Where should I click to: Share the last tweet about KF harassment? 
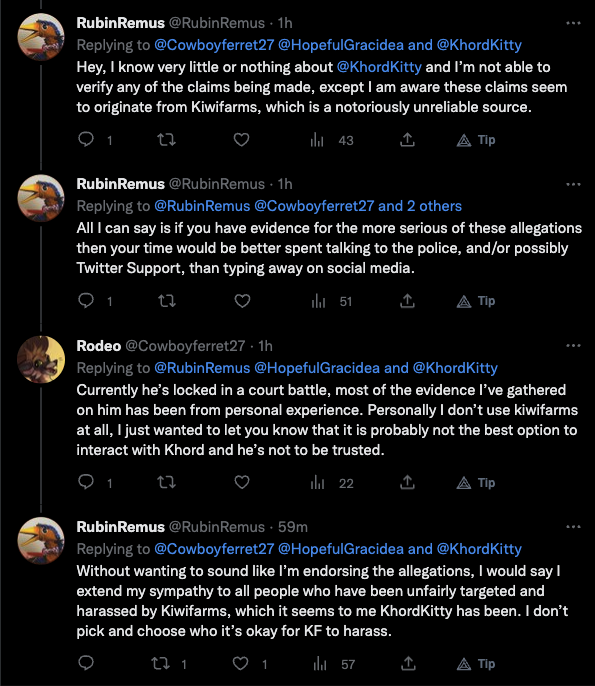[408, 664]
